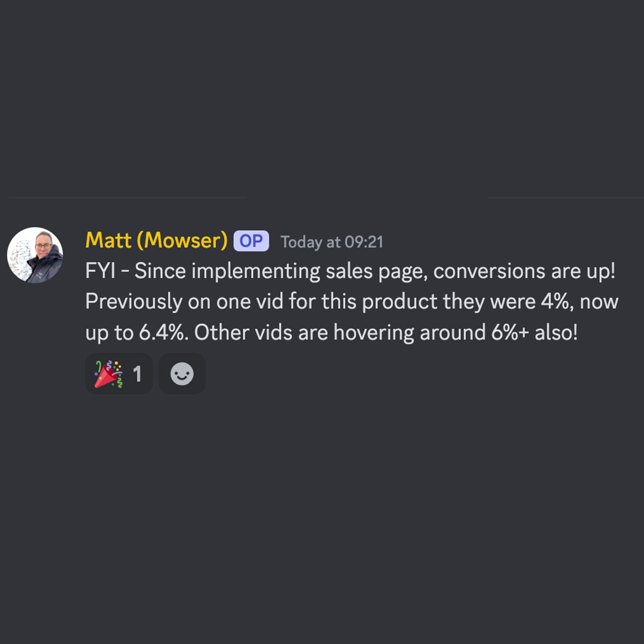
Task: Open the add reaction smiley button
Action: tap(182, 374)
